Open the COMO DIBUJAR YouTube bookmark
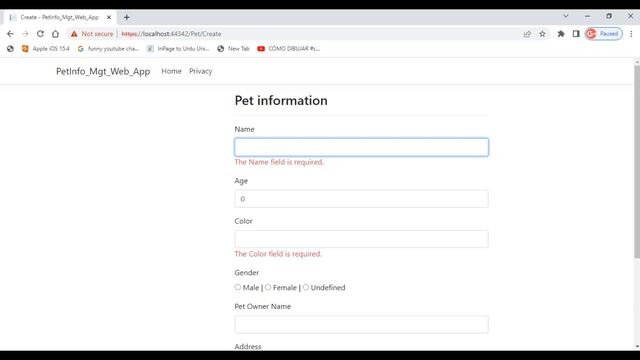The image size is (640, 360). 289,49
